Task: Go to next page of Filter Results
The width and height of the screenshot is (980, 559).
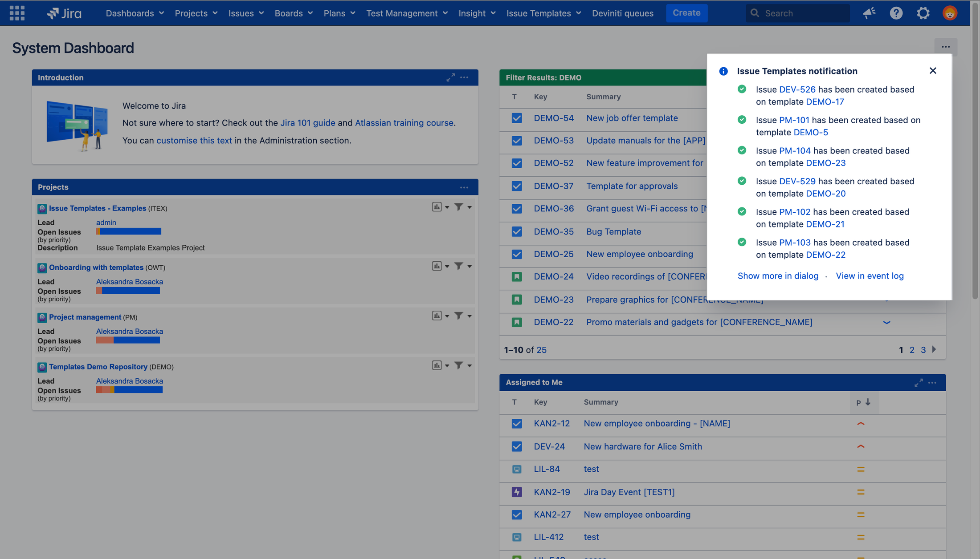Action: [934, 349]
